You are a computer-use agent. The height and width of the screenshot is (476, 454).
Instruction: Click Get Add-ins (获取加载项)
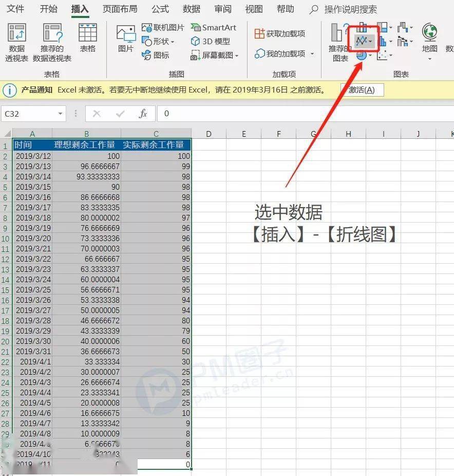point(280,33)
